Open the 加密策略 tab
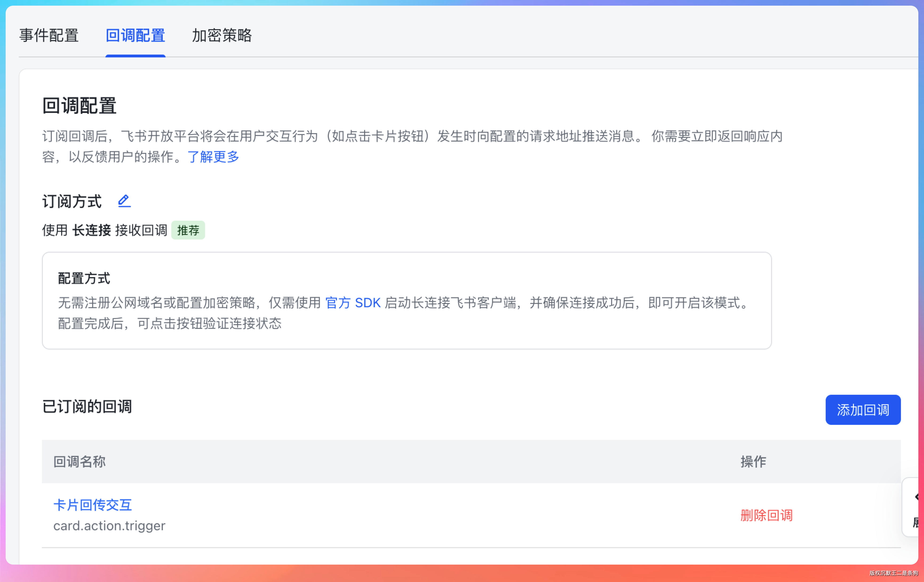Viewport: 924px width, 582px height. [x=222, y=35]
